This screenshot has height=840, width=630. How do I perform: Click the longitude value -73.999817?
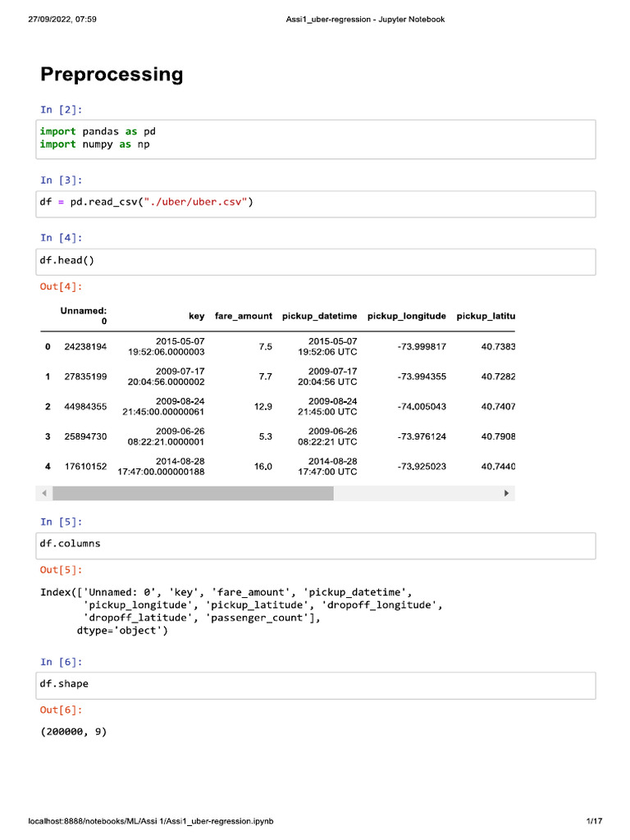pos(422,347)
